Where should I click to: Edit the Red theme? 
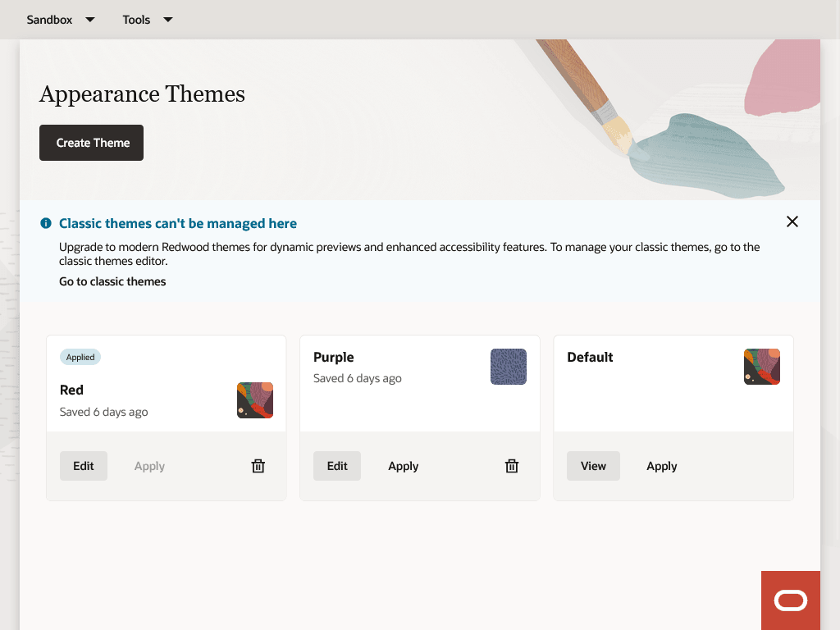83,465
